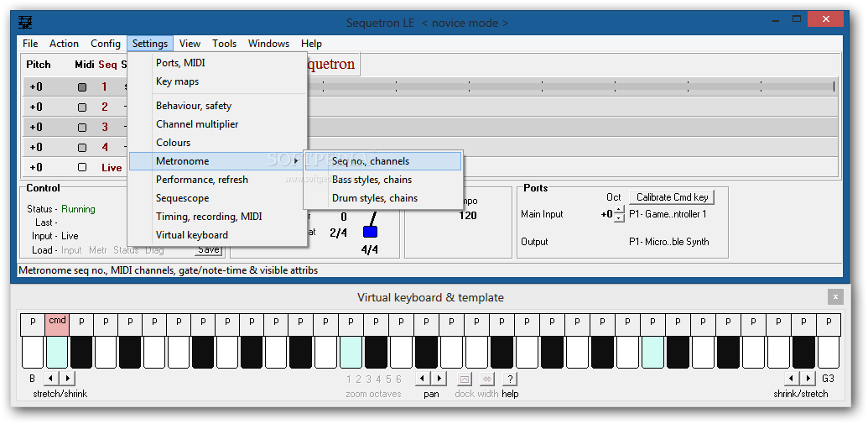This screenshot has height=424, width=868.
Task: Pan the keyboard right
Action: pos(439,379)
